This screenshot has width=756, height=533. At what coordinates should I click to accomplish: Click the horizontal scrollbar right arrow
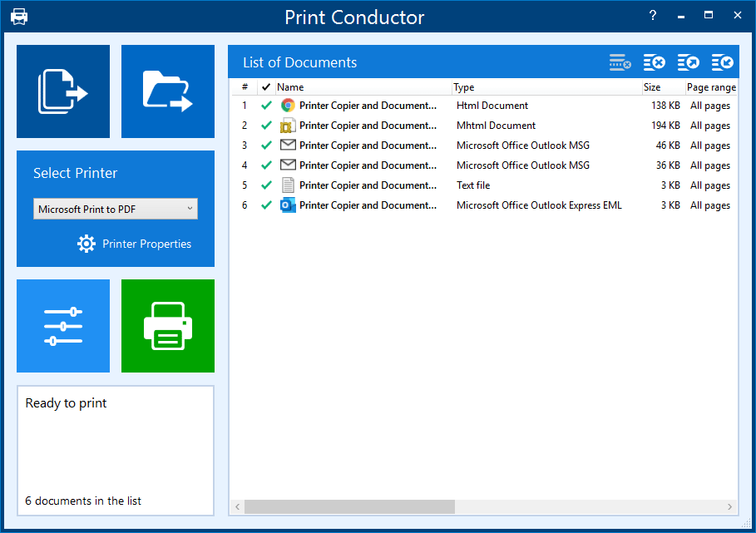click(730, 506)
